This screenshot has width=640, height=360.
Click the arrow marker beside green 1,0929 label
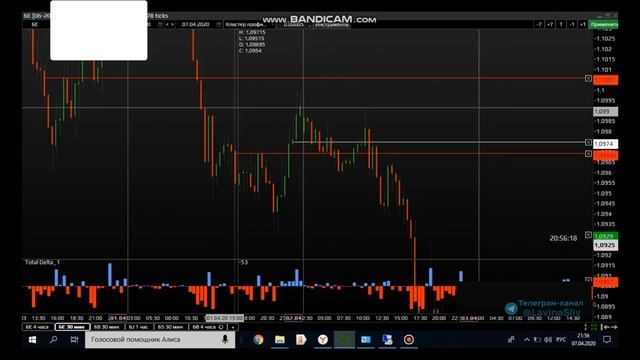coord(588,235)
